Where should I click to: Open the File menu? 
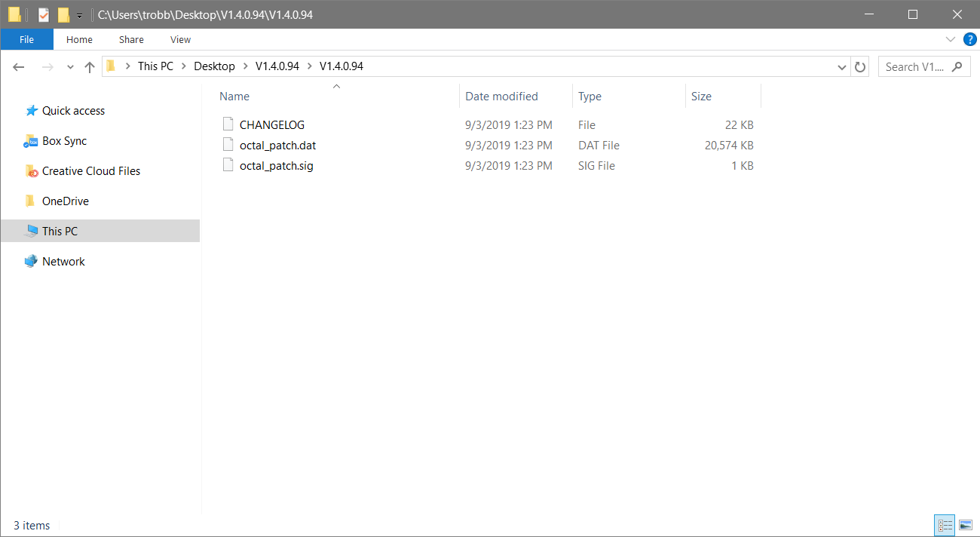26,39
